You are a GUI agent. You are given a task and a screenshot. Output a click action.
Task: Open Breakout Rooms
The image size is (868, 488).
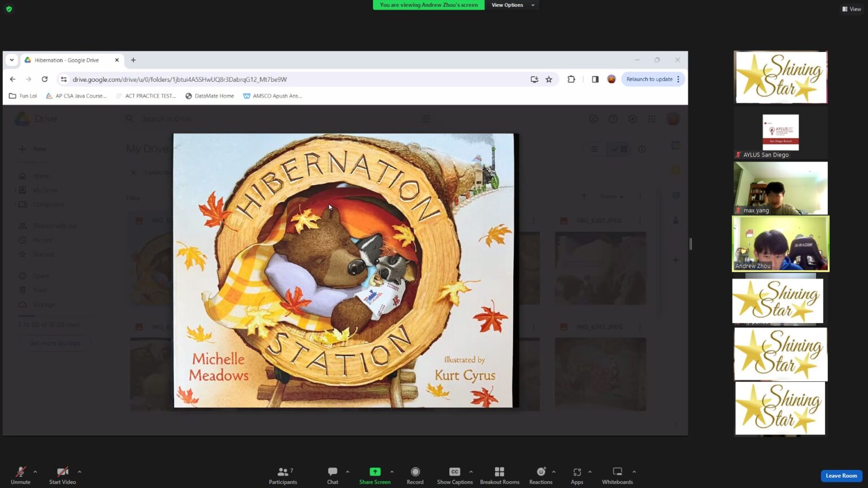point(500,475)
